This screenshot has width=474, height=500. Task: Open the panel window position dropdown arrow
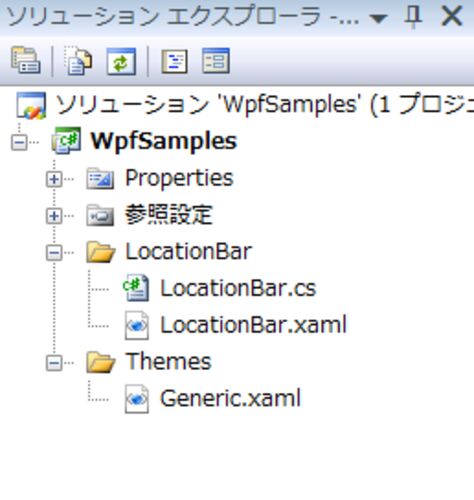coord(378,18)
